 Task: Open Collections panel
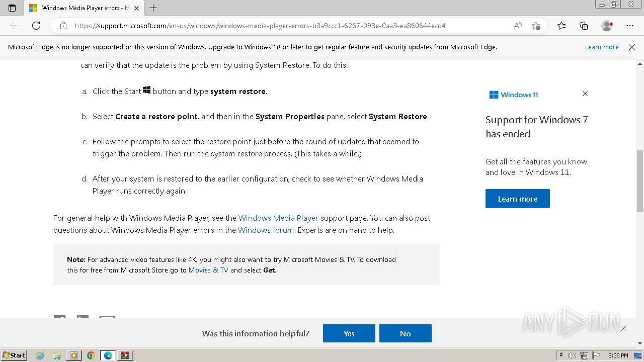click(x=584, y=26)
